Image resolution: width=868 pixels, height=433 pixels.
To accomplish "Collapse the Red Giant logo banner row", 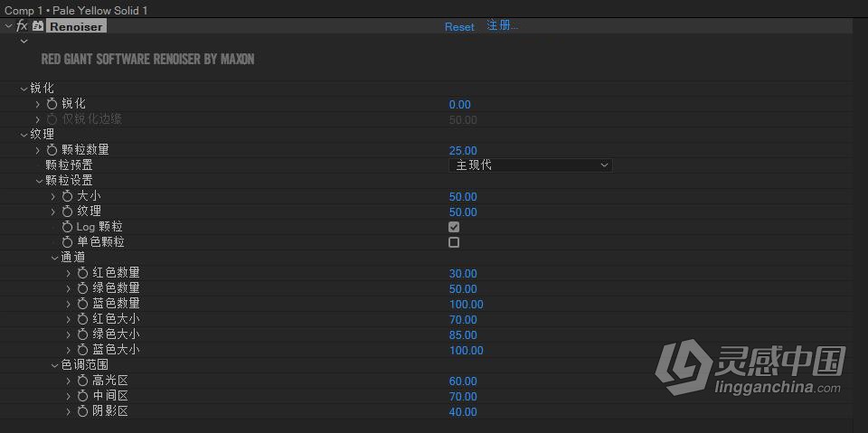I will (x=24, y=42).
